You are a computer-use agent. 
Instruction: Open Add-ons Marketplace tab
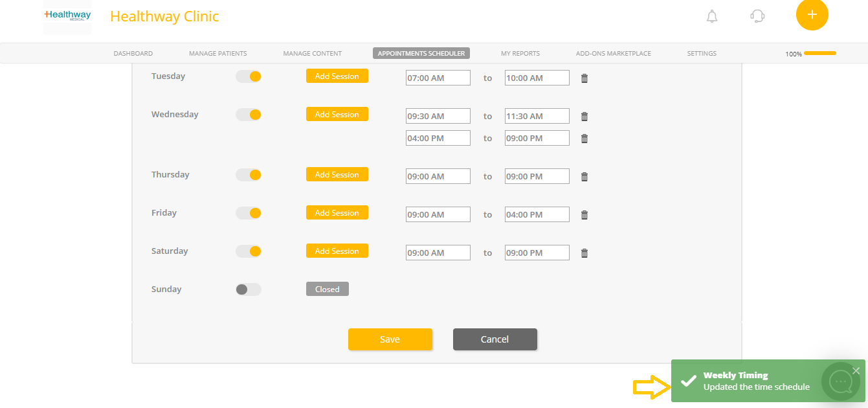click(x=614, y=54)
